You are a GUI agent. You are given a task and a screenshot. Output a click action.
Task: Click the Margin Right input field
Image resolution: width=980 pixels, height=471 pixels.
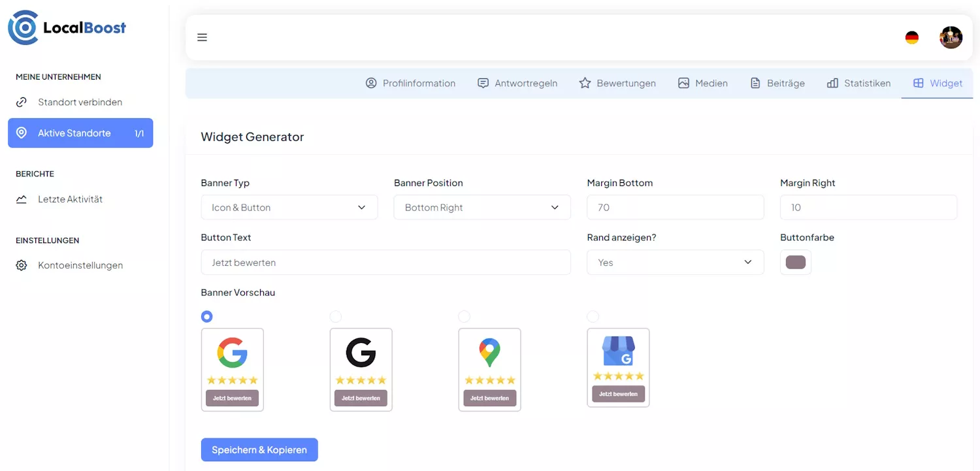click(868, 207)
